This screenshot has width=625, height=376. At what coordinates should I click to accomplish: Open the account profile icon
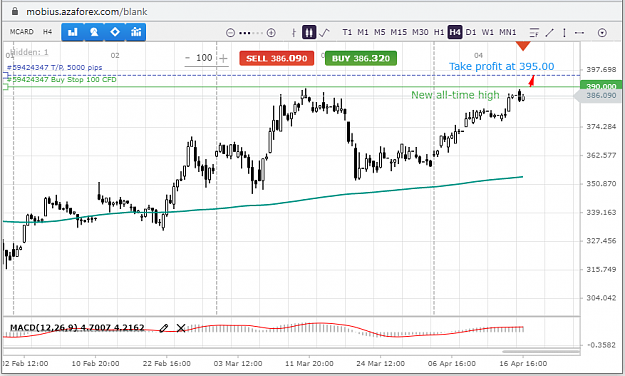click(x=94, y=32)
